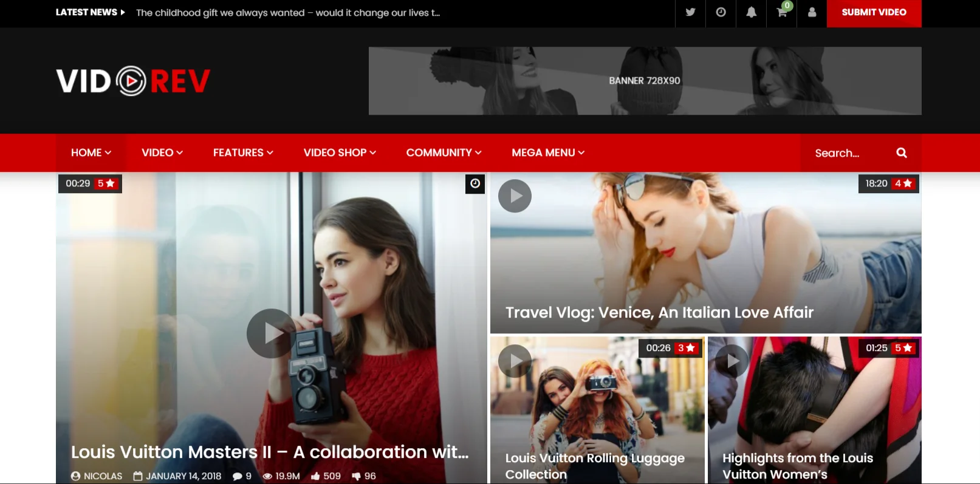Click the 01:25 duration badge
980x484 pixels.
pos(877,348)
